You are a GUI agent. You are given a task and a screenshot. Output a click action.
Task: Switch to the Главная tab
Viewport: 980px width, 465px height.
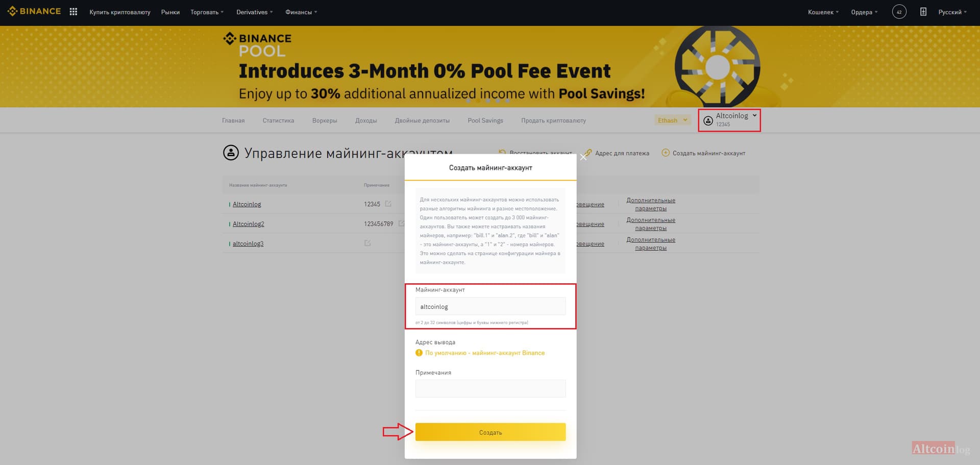233,120
